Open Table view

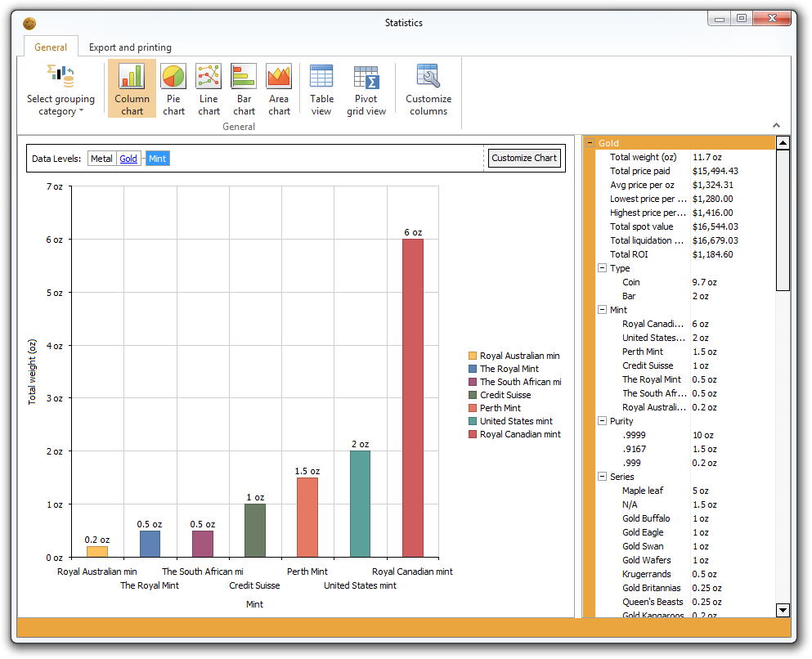(321, 88)
